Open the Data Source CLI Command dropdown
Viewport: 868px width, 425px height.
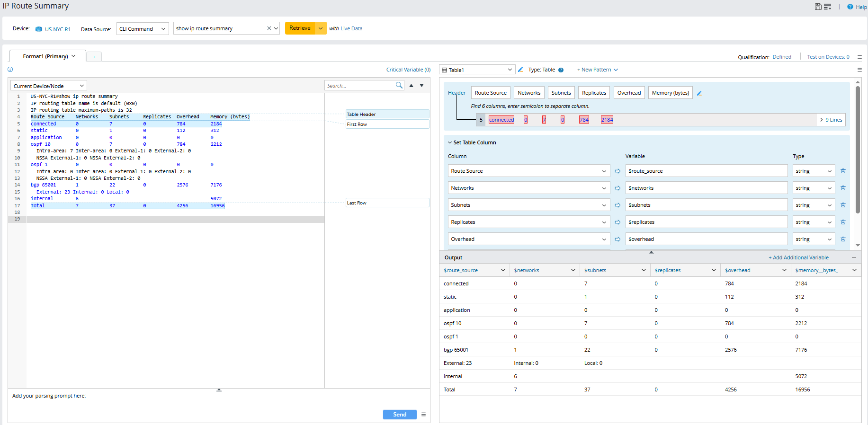click(143, 29)
